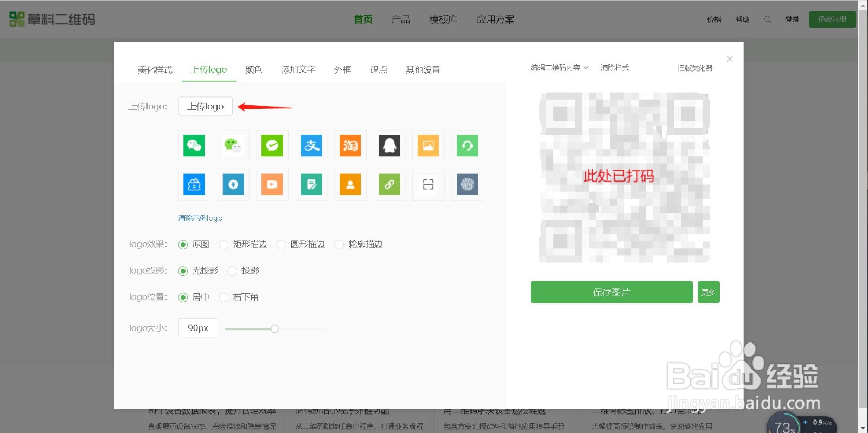This screenshot has width=868, height=433.
Task: Click 保存图片 button
Action: [611, 292]
